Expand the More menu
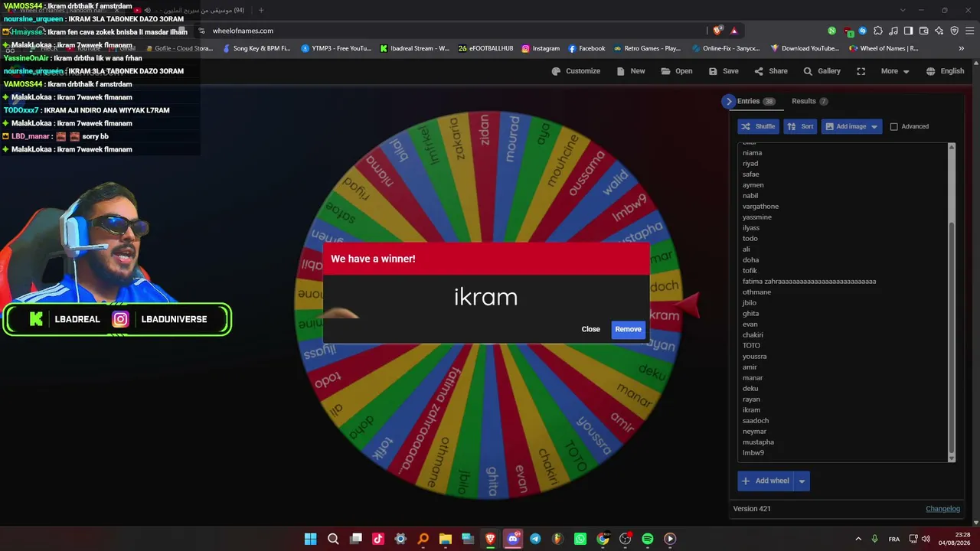The height and width of the screenshot is (551, 980). coord(895,71)
